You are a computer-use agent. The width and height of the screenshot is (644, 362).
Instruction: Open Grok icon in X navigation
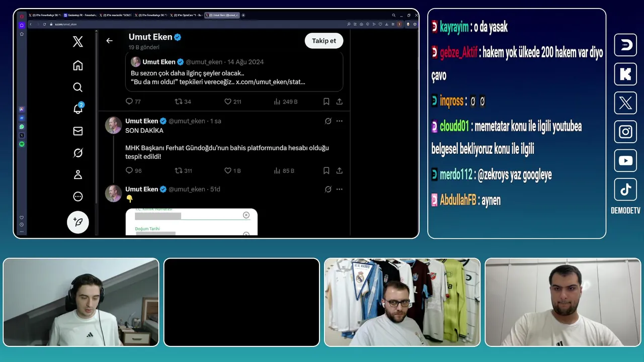tap(77, 153)
